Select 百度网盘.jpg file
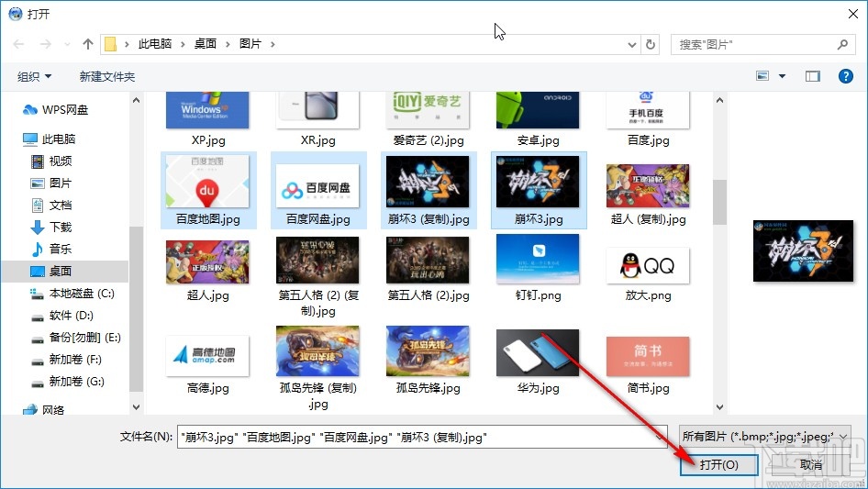The image size is (868, 489). coord(318,190)
